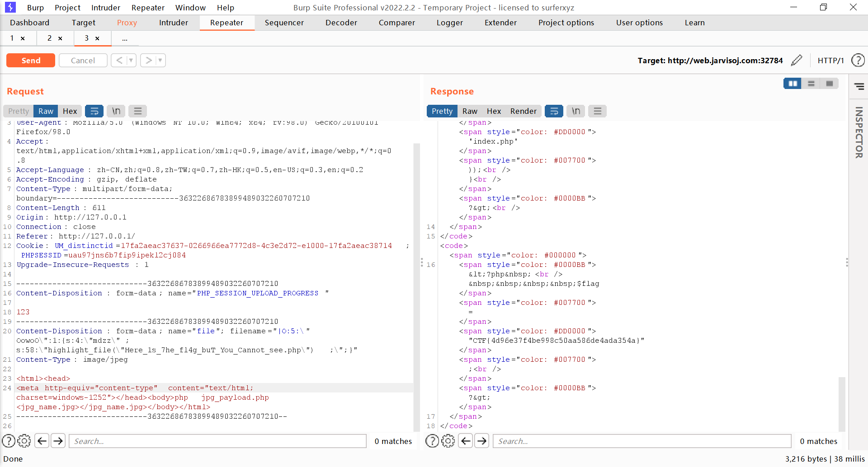Viewport: 868px width, 467px height.
Task: Switch to Project options tab
Action: (566, 23)
